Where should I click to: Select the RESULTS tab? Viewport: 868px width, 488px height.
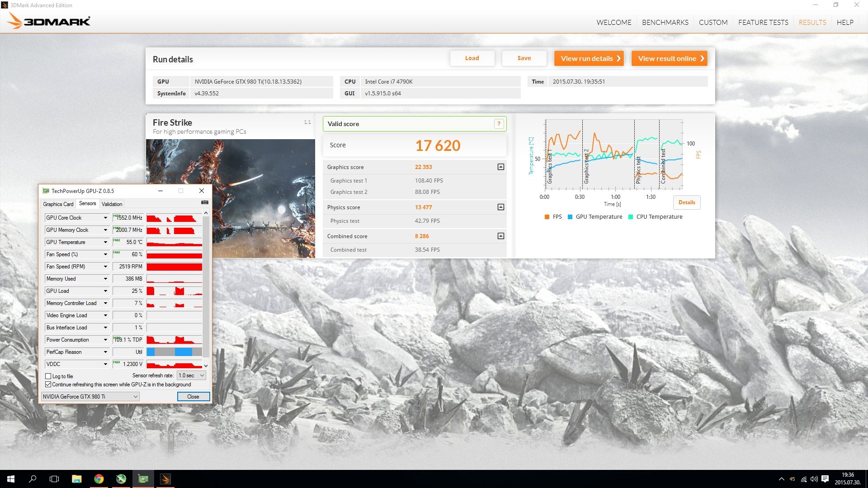click(x=812, y=22)
